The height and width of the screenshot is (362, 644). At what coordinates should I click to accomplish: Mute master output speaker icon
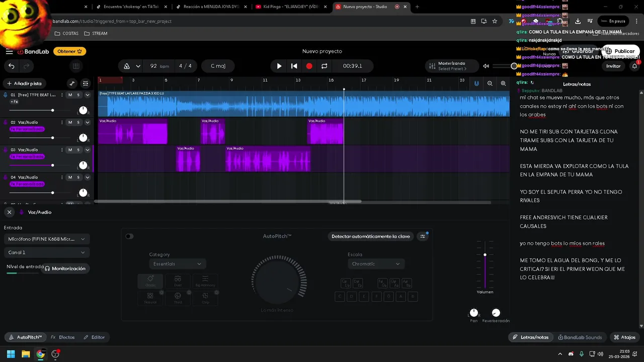[486, 66]
